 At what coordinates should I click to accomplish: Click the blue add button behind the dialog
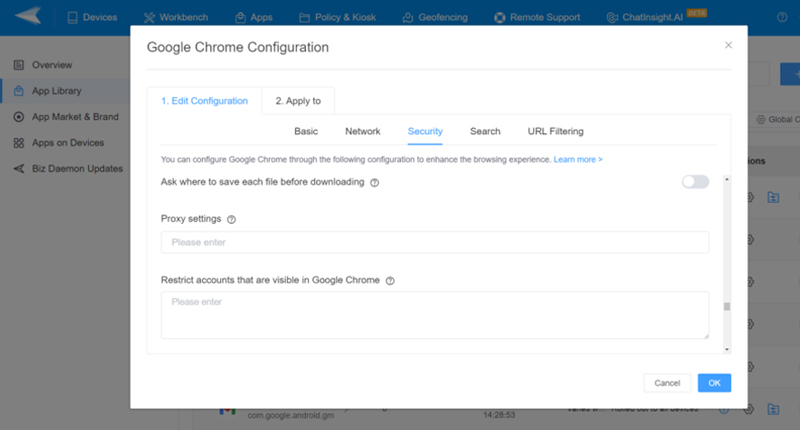790,74
